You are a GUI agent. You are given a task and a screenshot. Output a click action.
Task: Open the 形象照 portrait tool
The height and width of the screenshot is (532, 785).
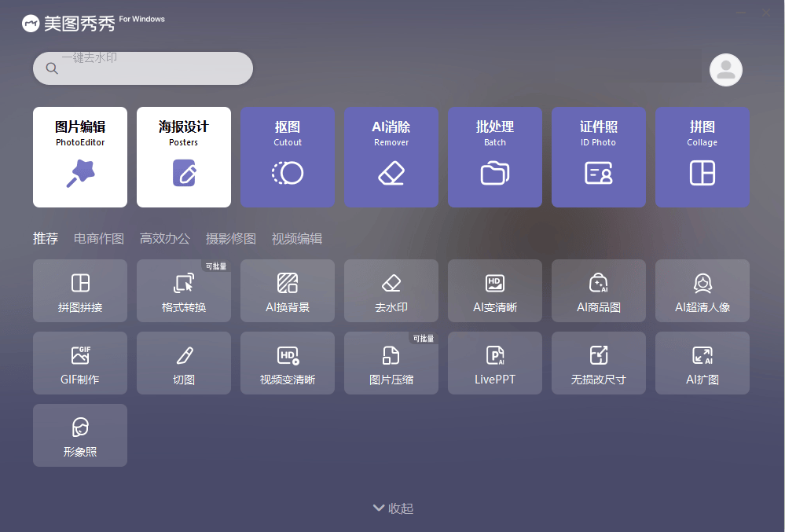click(x=80, y=435)
